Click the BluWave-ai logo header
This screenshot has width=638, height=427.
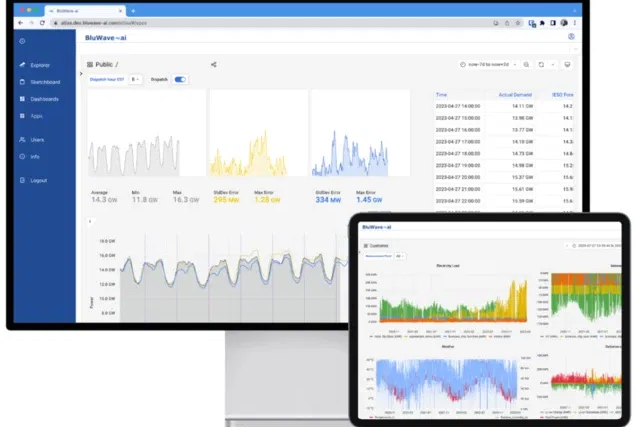(105, 36)
